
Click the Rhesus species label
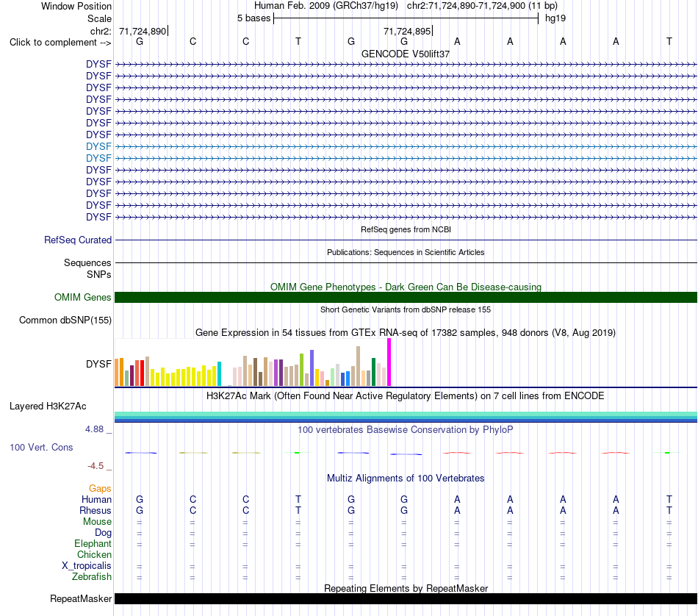[x=96, y=510]
